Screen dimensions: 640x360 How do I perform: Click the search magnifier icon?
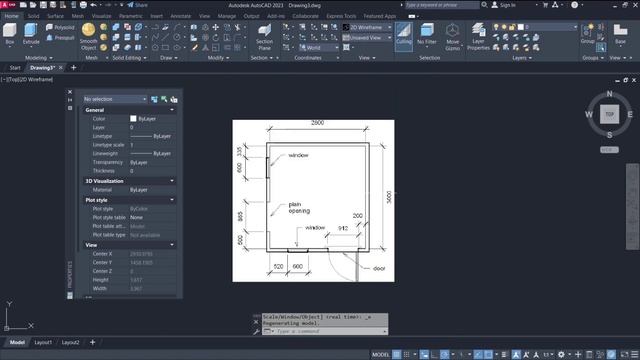tap(484, 5)
